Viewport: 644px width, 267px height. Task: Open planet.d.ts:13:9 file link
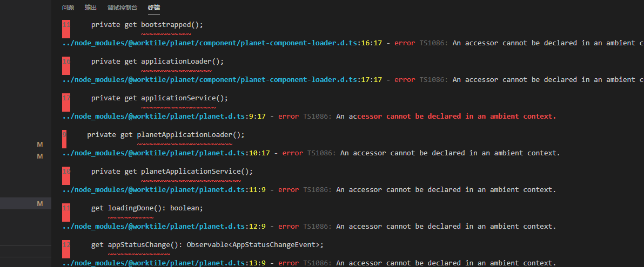164,263
